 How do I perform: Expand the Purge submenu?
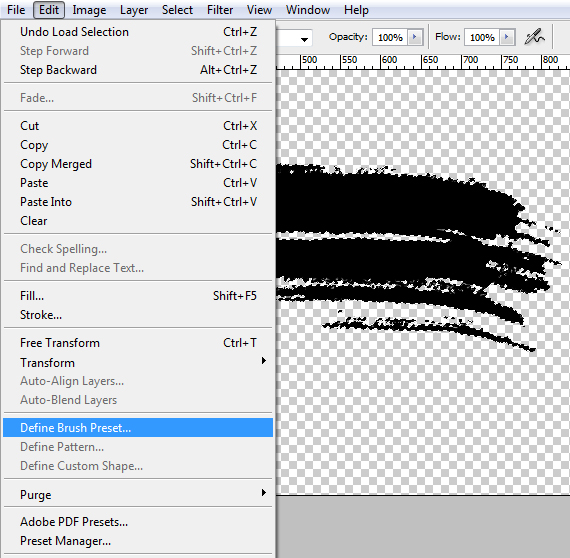(138, 494)
